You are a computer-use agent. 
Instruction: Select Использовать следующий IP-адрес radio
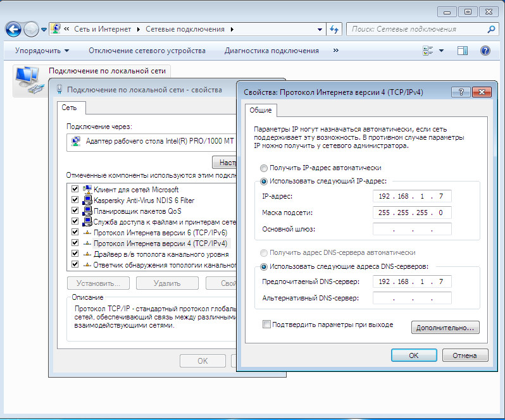tap(264, 182)
